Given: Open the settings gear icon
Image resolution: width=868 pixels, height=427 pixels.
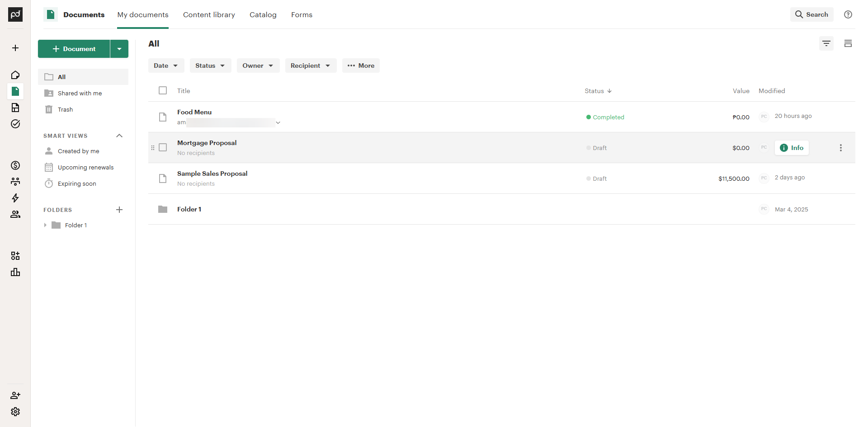Looking at the screenshot, I should click(x=15, y=412).
